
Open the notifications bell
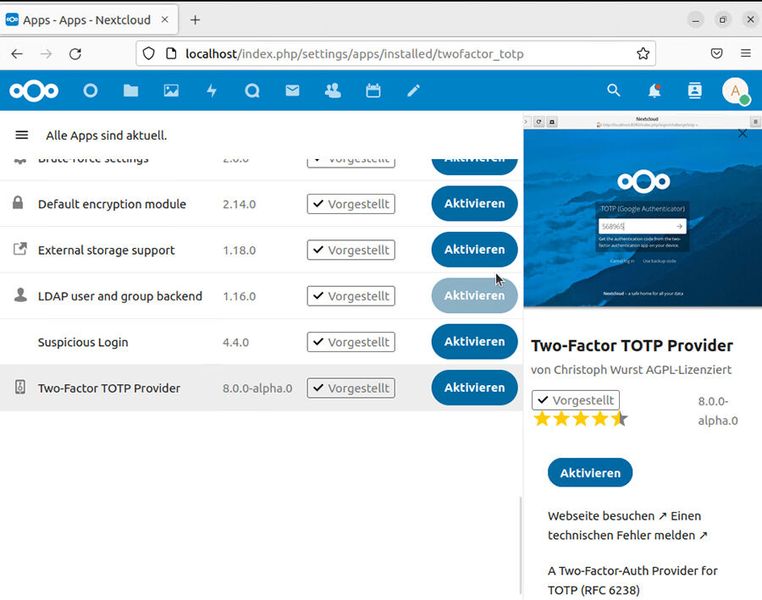tap(655, 90)
